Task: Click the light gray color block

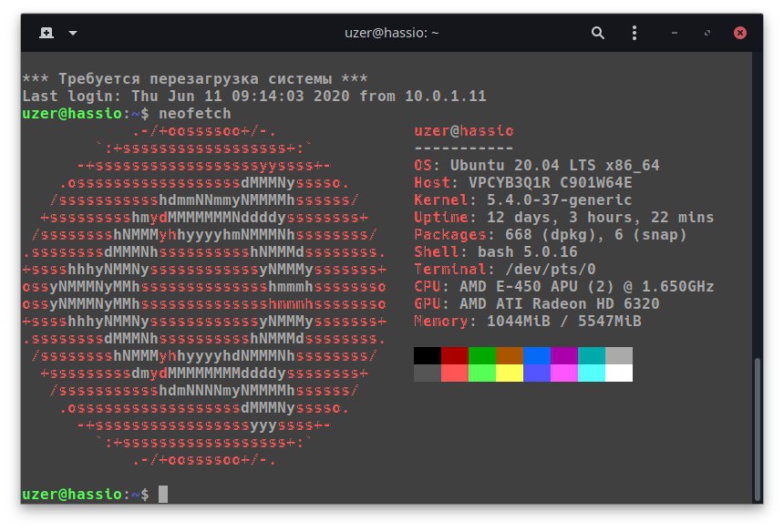Action: [x=619, y=355]
